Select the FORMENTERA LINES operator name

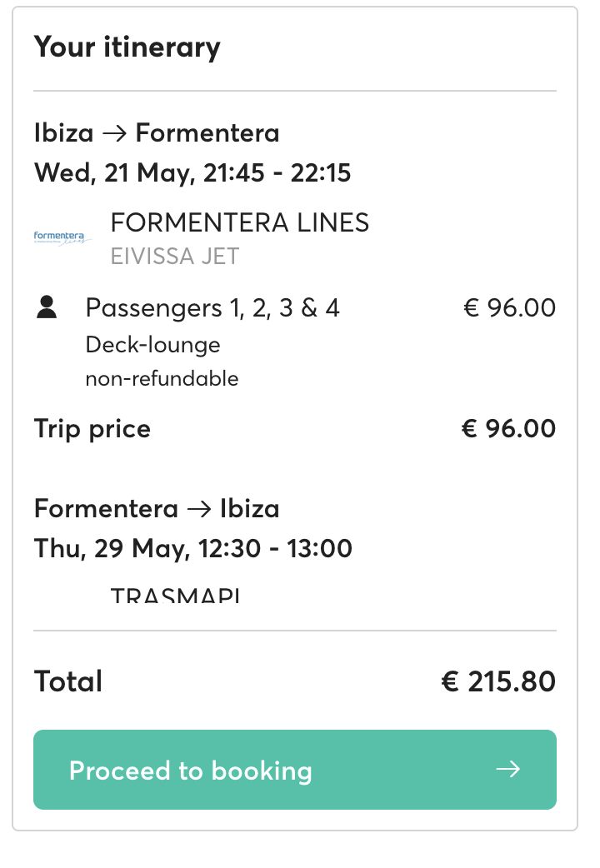click(240, 222)
